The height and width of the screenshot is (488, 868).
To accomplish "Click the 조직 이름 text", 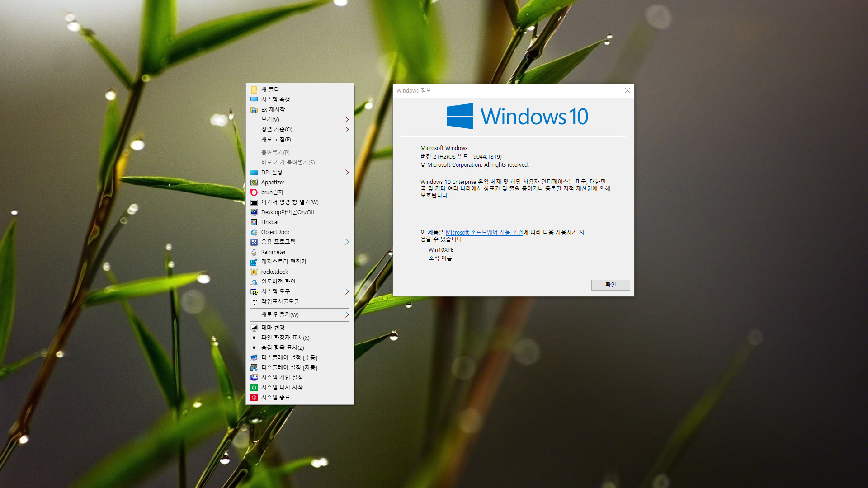I will point(440,258).
